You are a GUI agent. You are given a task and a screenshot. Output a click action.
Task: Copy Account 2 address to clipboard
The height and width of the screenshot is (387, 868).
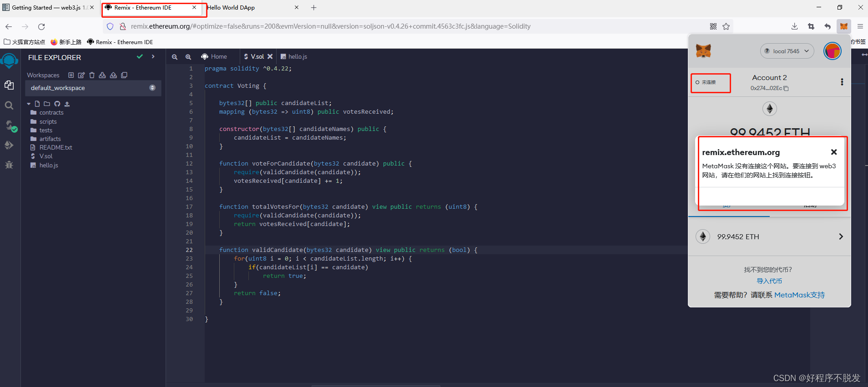(786, 88)
